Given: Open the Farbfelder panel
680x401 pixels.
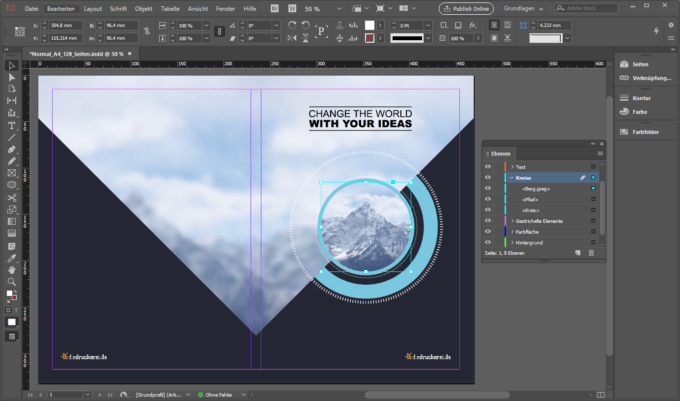Looking at the screenshot, I should point(639,132).
